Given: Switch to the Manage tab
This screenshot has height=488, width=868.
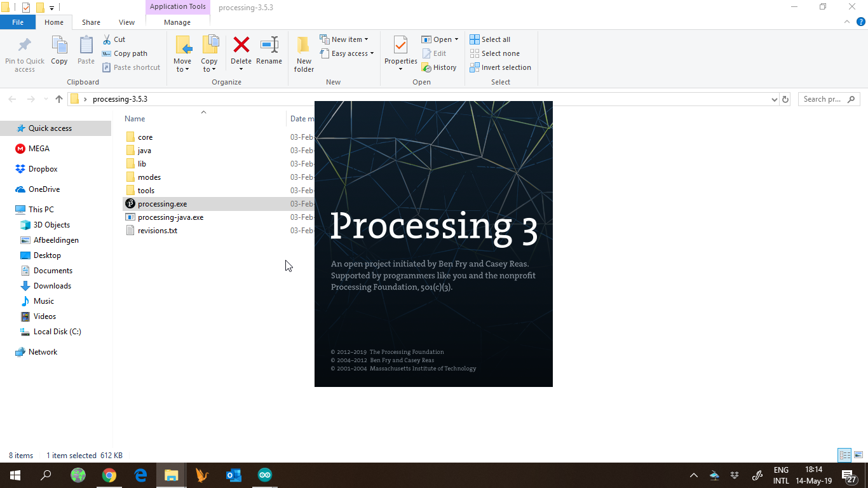Looking at the screenshot, I should [x=177, y=22].
